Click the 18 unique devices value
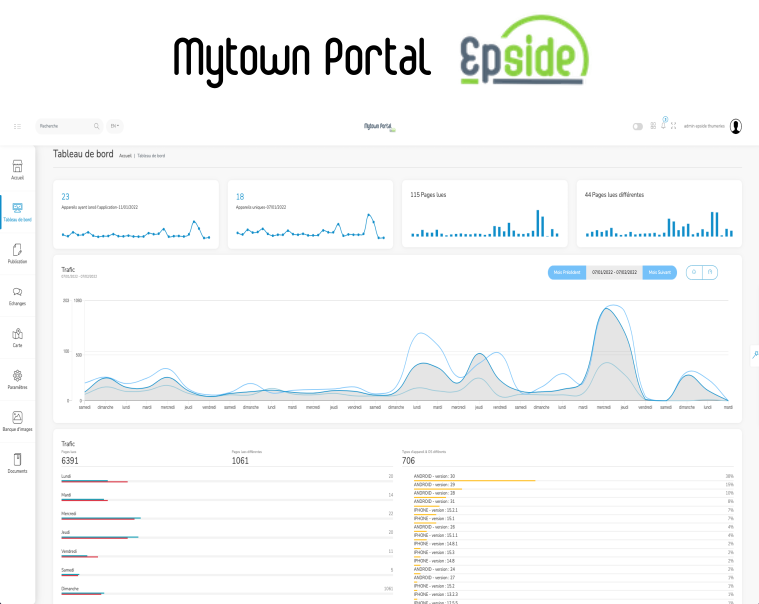The image size is (759, 604). (x=240, y=196)
